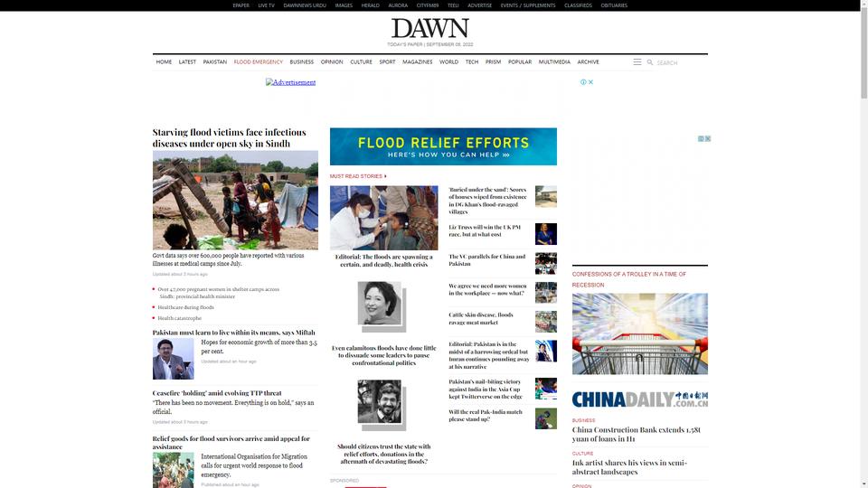868x488 pixels.
Task: Click the Flood Relief Efforts banner
Action: coord(443,146)
